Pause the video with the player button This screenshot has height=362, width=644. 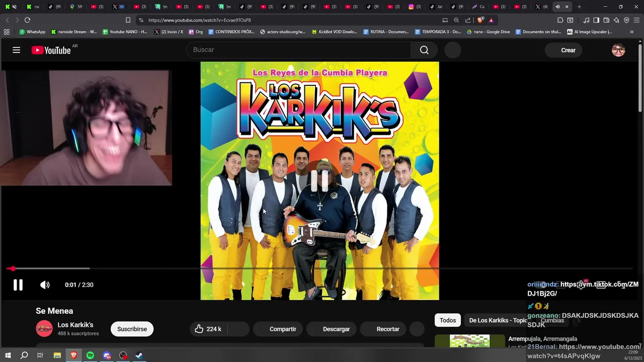coord(18,285)
